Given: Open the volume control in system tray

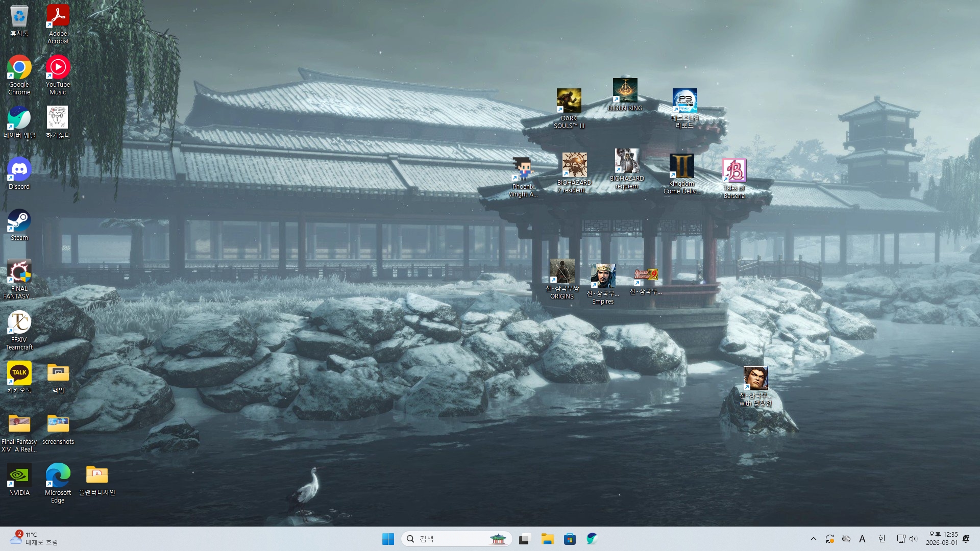Looking at the screenshot, I should click(913, 539).
